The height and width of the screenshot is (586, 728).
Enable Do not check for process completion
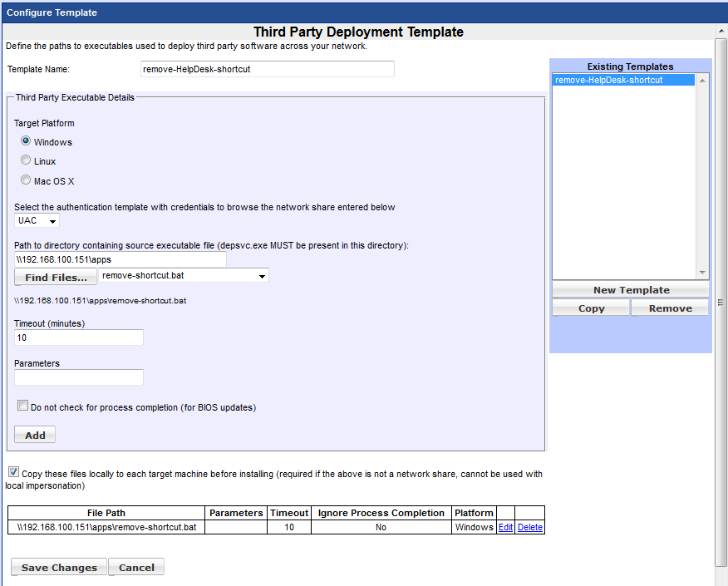(23, 406)
